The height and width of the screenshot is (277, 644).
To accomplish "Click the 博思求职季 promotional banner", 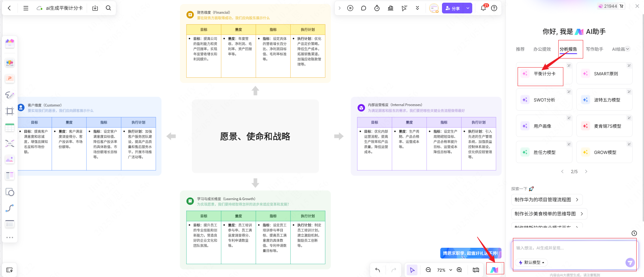I will tap(471, 253).
